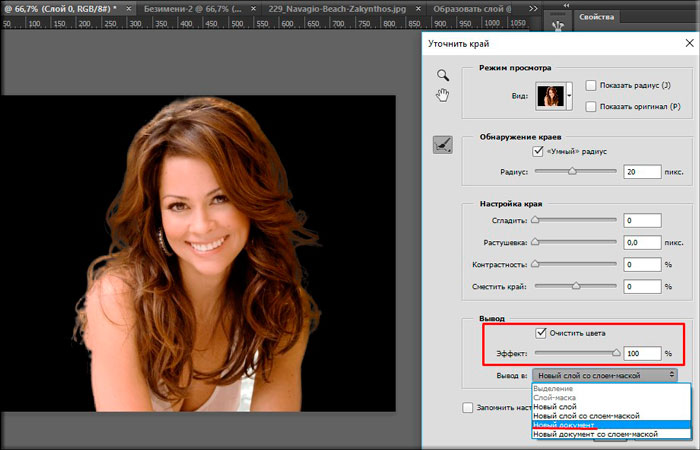Viewport: 700px width, 450px height.
Task: Select the Refine Radius brush tool
Action: pos(442,144)
